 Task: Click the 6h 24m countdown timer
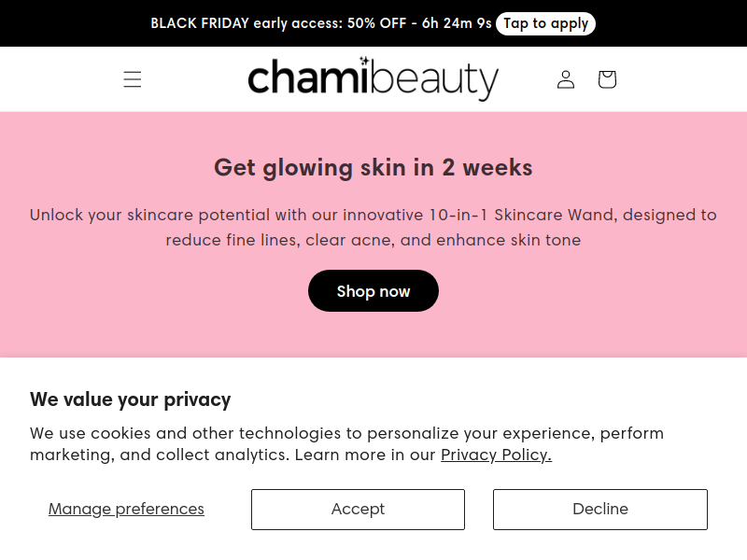(457, 23)
